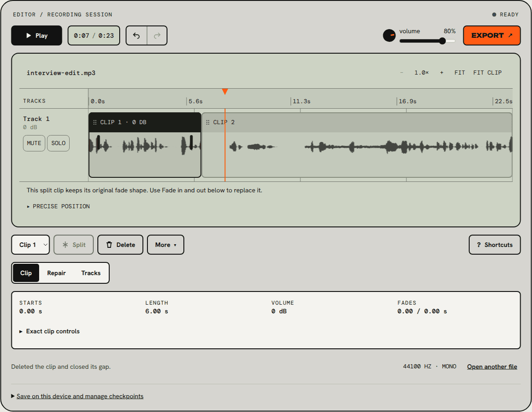This screenshot has height=412, width=532.
Task: Click the round volume knob icon
Action: click(389, 35)
